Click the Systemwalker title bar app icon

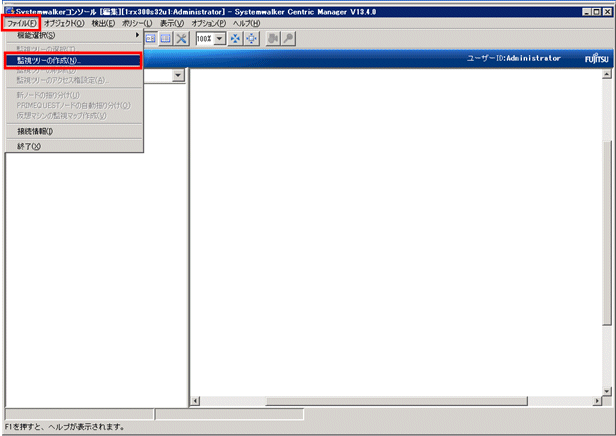pyautogui.click(x=10, y=11)
